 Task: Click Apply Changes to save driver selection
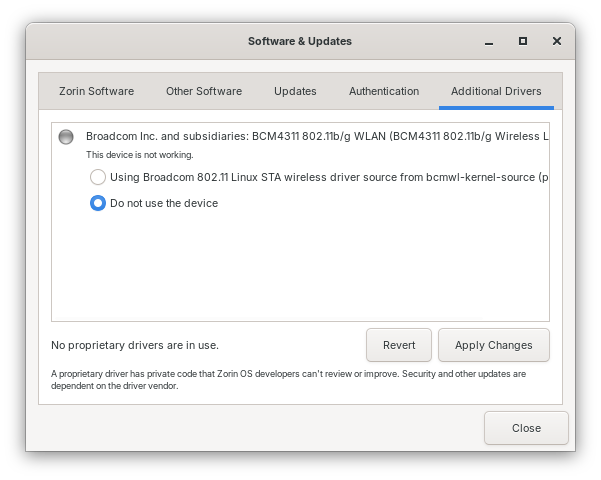[x=493, y=345]
